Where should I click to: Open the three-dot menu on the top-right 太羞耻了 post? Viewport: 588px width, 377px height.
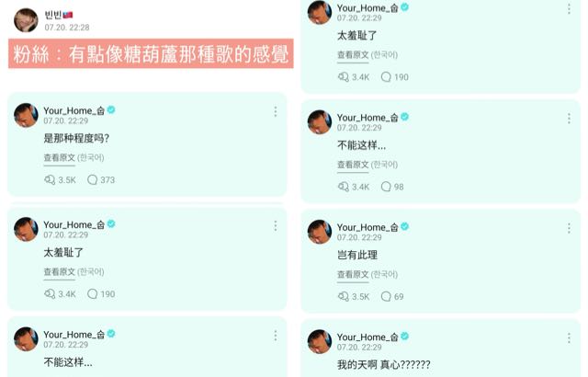[x=569, y=9]
